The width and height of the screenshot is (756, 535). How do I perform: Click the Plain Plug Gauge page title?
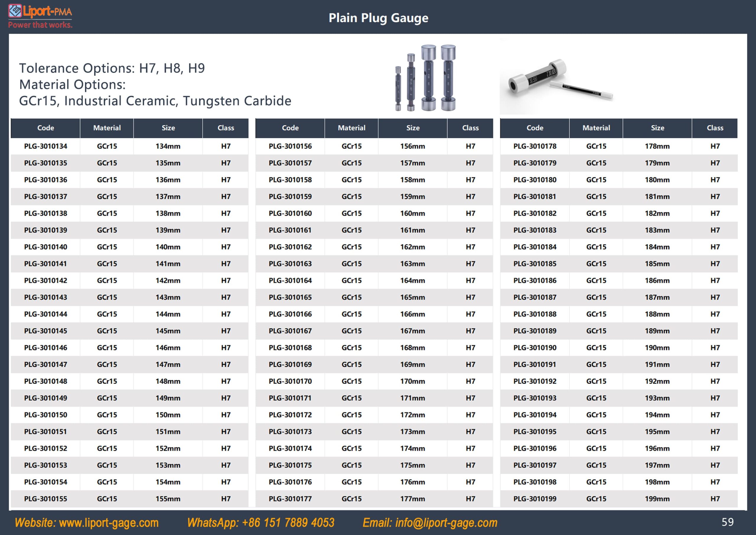pyautogui.click(x=378, y=18)
